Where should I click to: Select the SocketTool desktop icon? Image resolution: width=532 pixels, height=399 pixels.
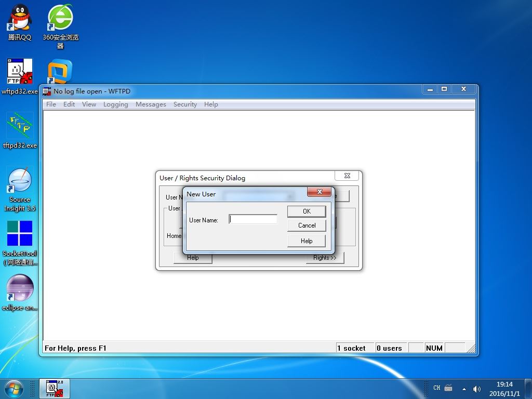[x=19, y=243]
